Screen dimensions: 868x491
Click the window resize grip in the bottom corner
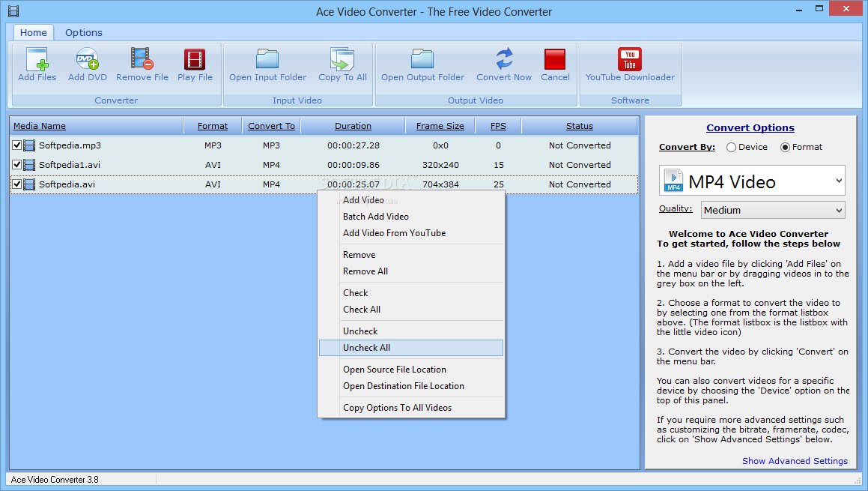click(x=858, y=481)
